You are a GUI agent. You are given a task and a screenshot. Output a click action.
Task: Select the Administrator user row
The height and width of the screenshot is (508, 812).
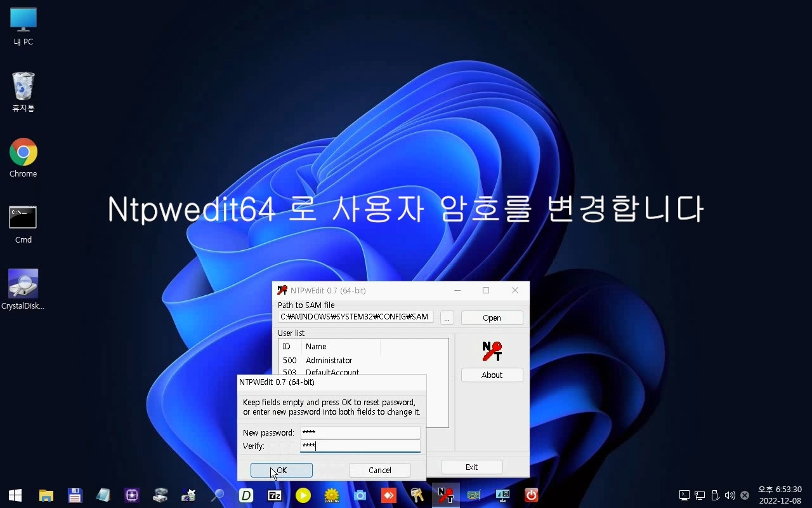[x=363, y=360]
